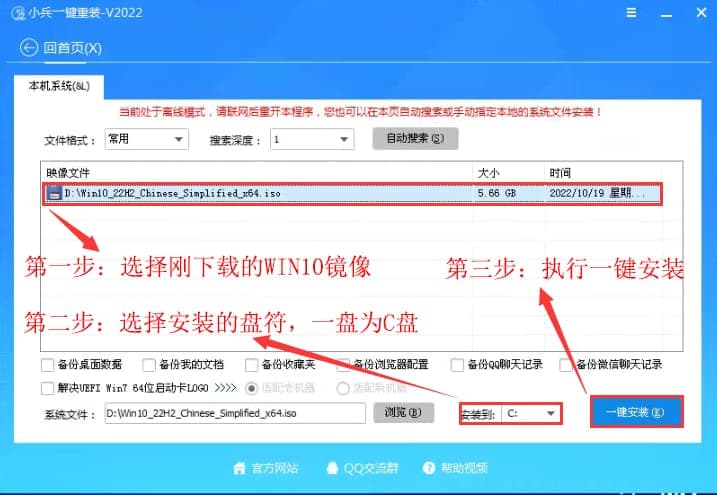This screenshot has width=717, height=495.
Task: Open the 文件格式 dropdown showing 常用
Action: pyautogui.click(x=147, y=139)
